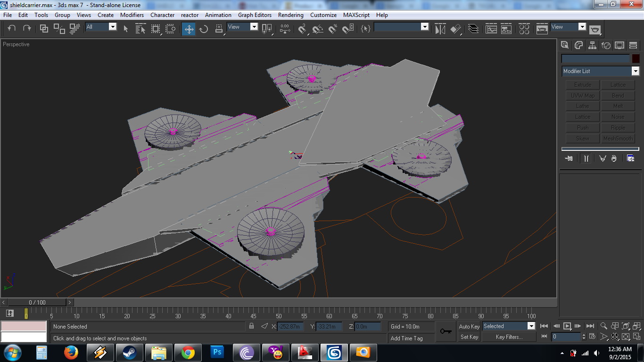
Task: Pick the Select Object arrow tool
Action: 125,29
